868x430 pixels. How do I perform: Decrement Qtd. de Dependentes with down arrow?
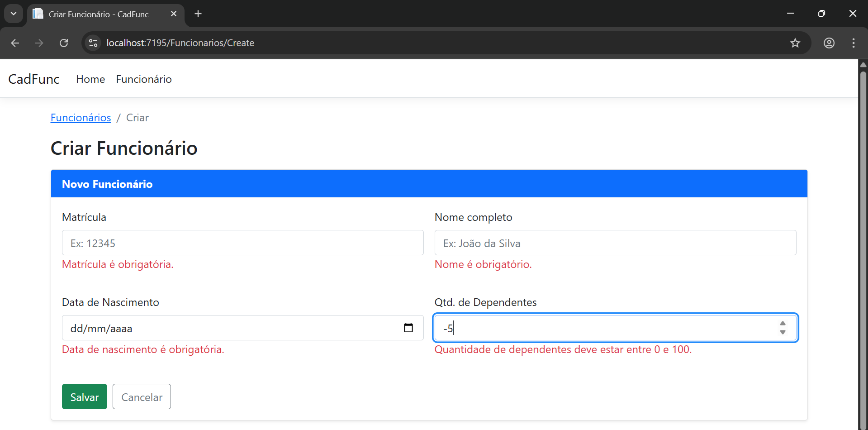pos(783,332)
